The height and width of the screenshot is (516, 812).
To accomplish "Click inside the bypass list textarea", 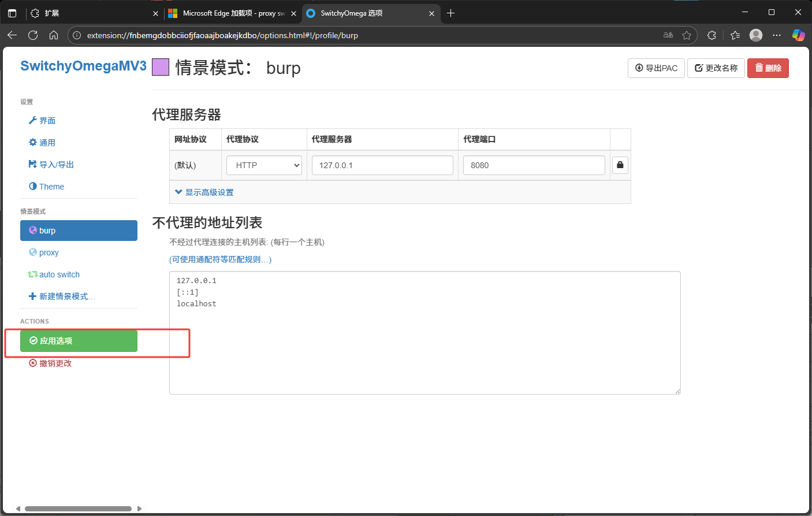I will 425,333.
